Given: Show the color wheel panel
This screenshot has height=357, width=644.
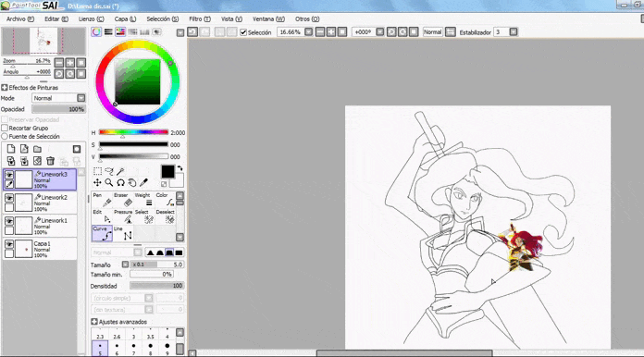Looking at the screenshot, I should click(96, 32).
